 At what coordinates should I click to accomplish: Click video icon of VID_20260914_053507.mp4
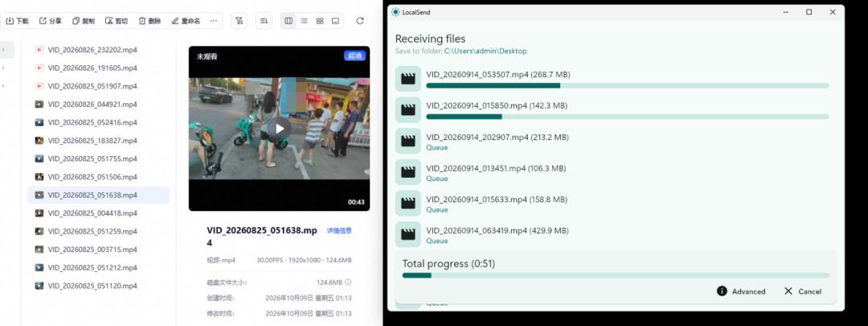(408, 79)
